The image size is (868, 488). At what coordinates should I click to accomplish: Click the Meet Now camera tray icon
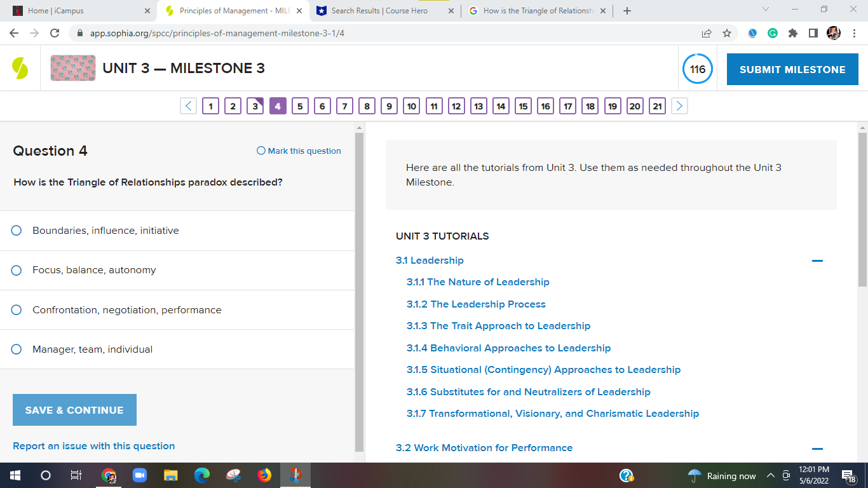click(786, 476)
